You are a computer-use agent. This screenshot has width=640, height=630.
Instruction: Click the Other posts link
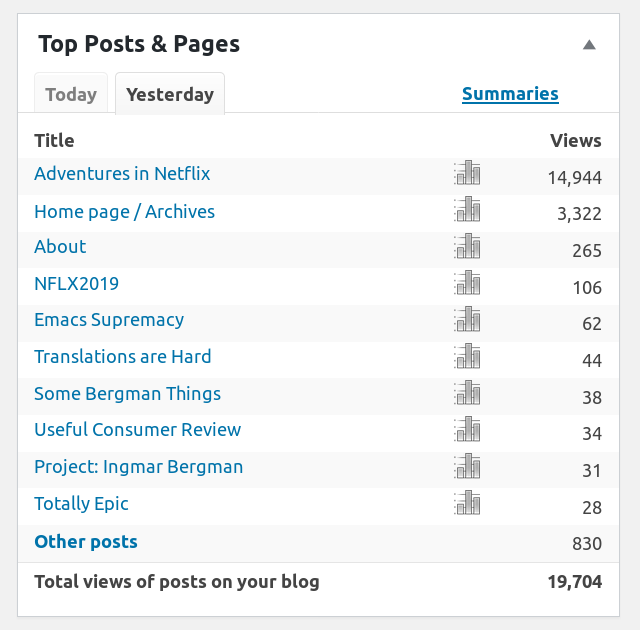[x=86, y=542]
